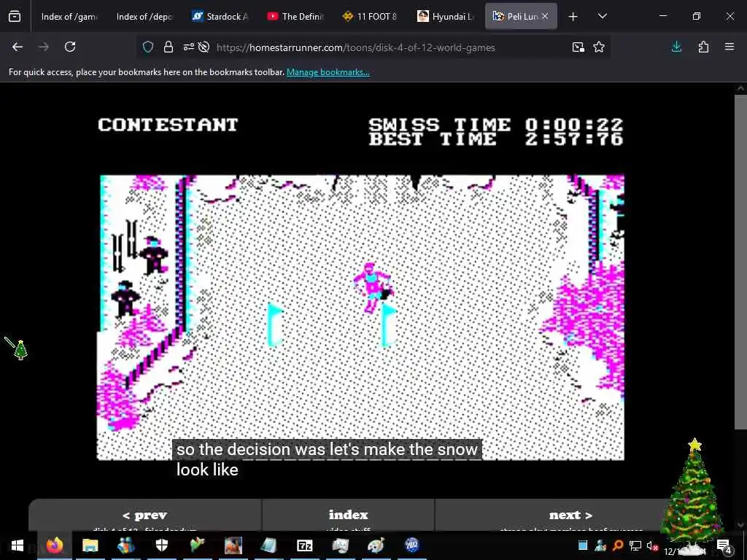Click the muted volume tray icon
The width and height of the screenshot is (747, 560).
[x=652, y=545]
